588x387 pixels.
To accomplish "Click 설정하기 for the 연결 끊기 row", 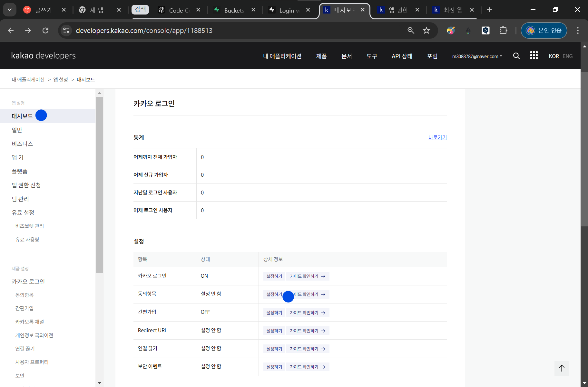I will pos(274,349).
